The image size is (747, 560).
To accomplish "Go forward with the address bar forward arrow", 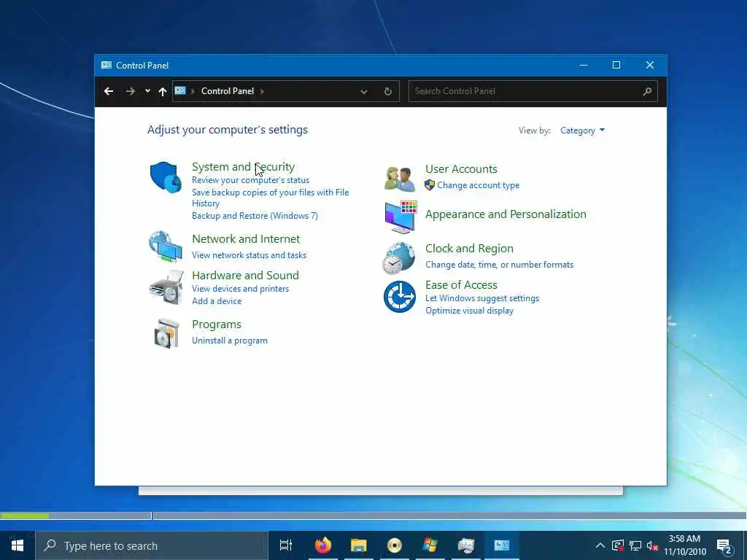I will (x=130, y=91).
